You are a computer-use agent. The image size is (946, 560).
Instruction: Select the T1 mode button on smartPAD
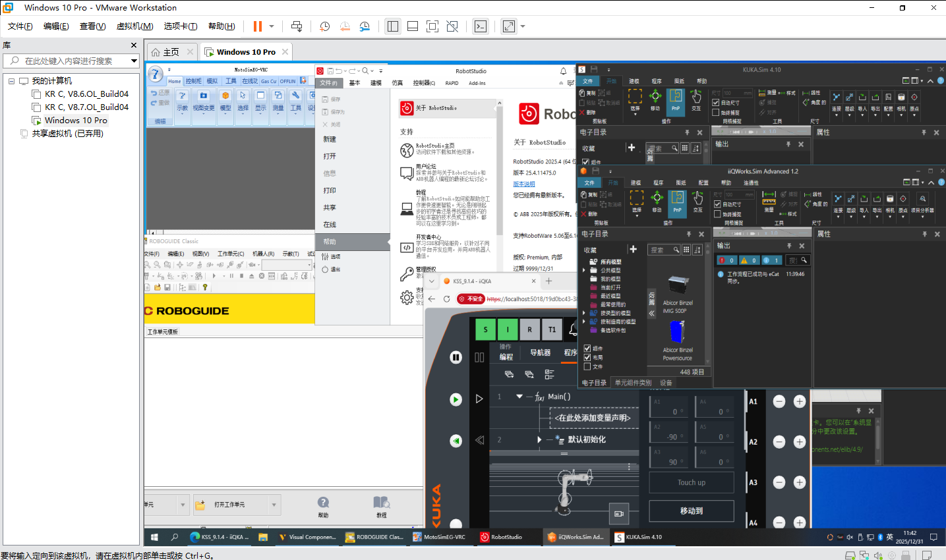(x=552, y=329)
